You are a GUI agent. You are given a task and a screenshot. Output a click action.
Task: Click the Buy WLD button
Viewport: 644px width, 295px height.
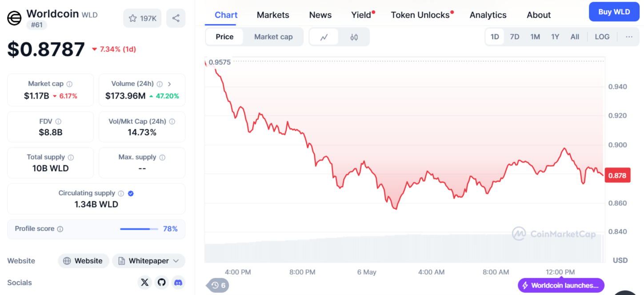click(614, 12)
